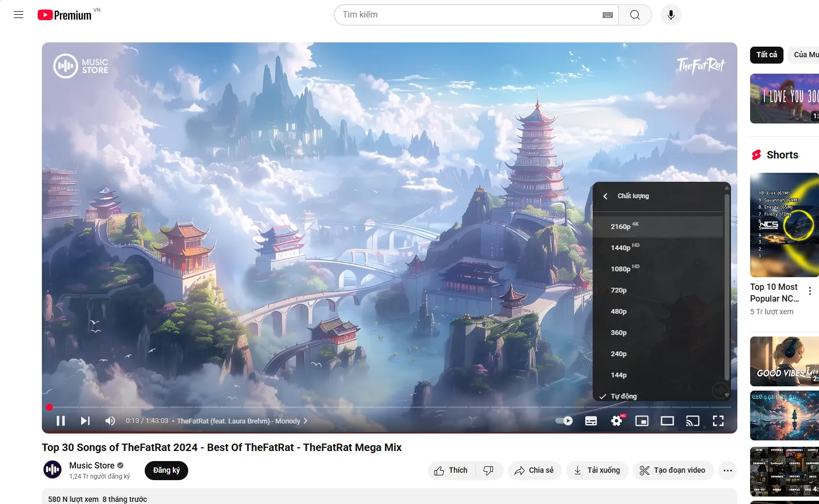Open the hamburger navigation menu
The width and height of the screenshot is (819, 504).
(19, 14)
